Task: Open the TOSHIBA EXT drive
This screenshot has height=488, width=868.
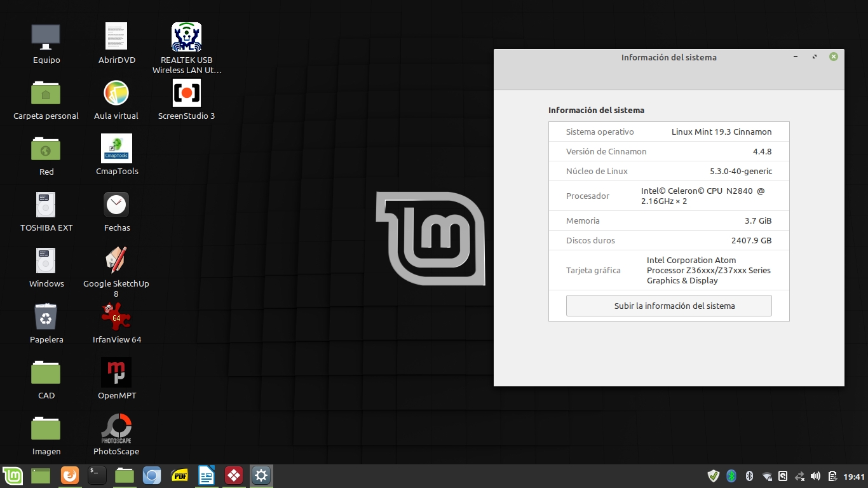Action: [x=46, y=204]
